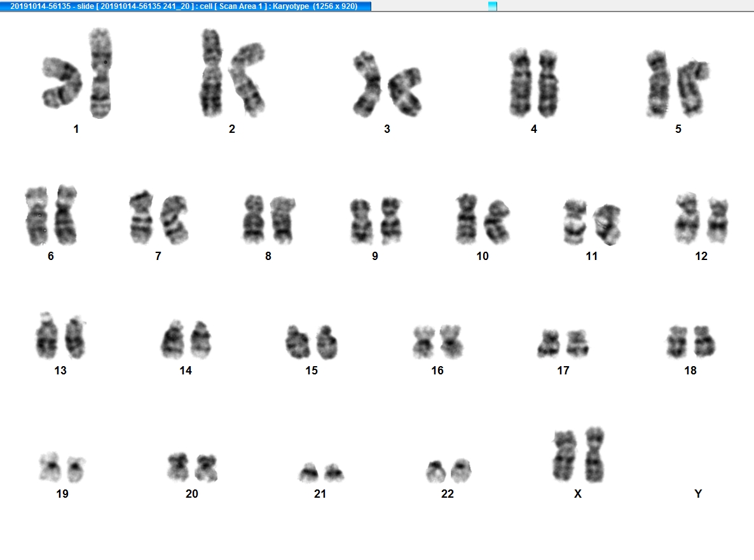Select the chromosome 14 pair
The height and width of the screenshot is (560, 754).
[x=186, y=339]
